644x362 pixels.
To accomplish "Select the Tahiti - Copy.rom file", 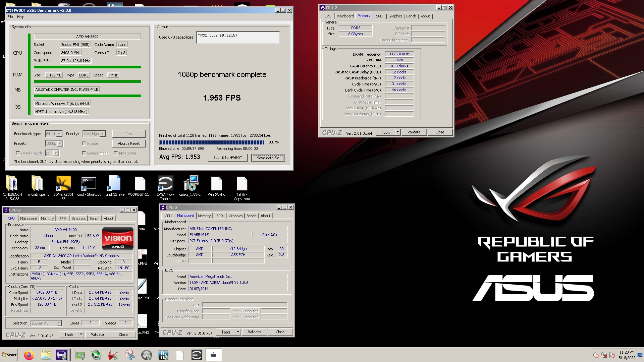I will pos(242,188).
